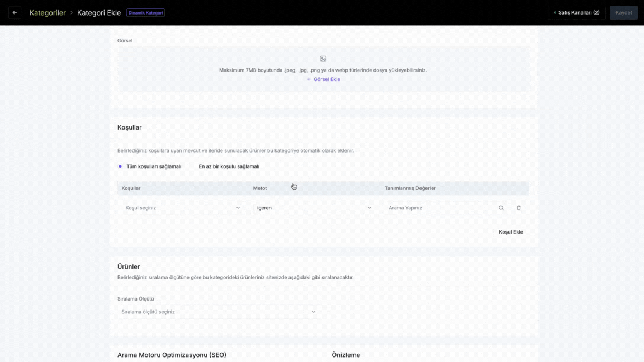Viewport: 644px width, 362px height.
Task: Click the plus icon beside Görsel Ekle
Action: [309, 79]
